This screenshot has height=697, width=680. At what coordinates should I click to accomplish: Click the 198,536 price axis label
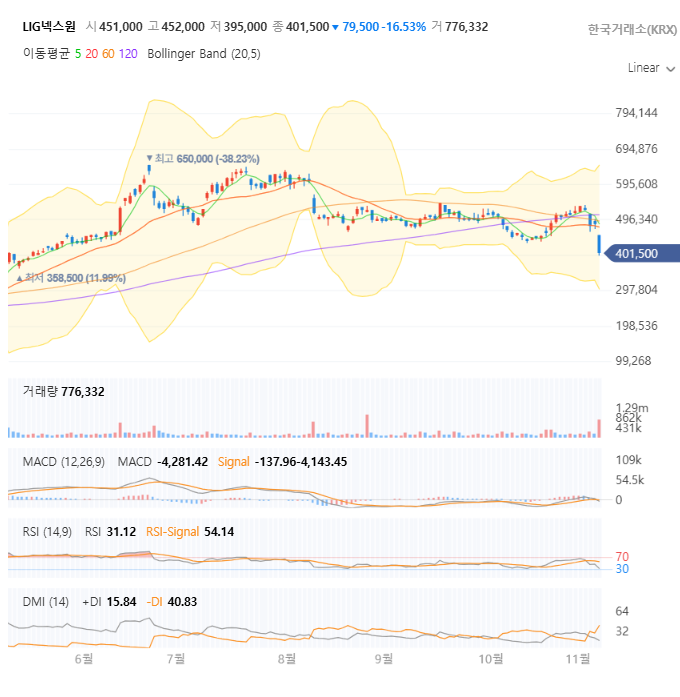636,325
